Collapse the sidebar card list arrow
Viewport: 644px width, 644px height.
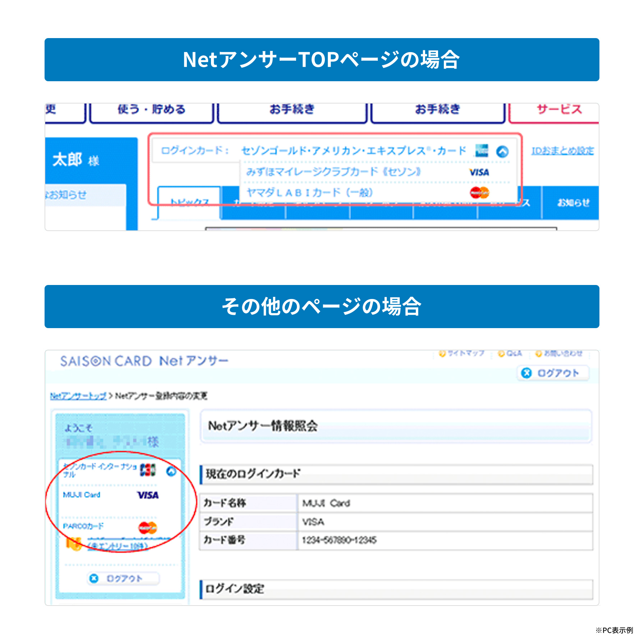171,471
